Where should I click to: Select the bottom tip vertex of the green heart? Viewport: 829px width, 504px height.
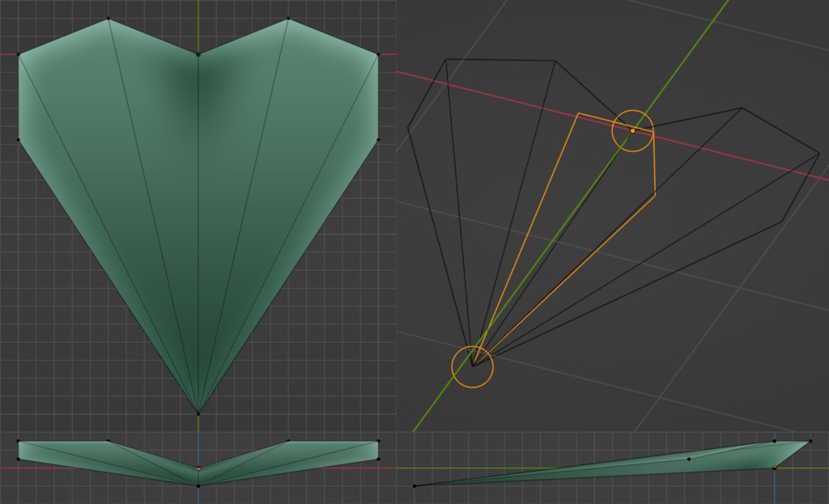(x=198, y=413)
